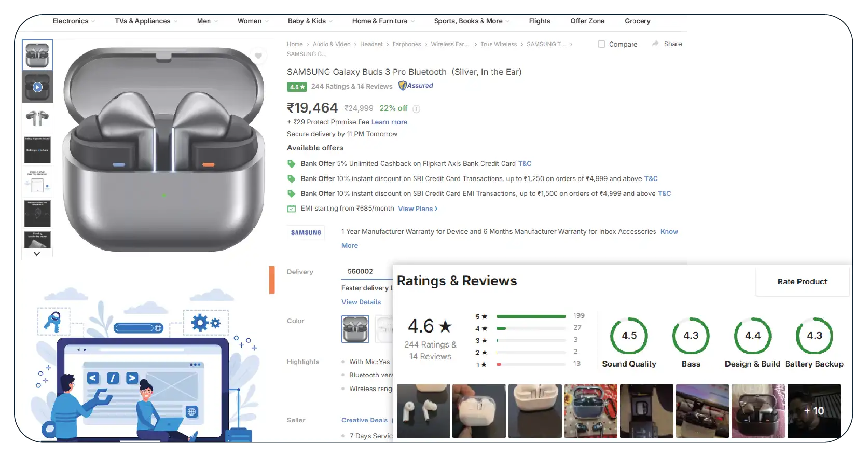The image size is (868, 457).
Task: Click the Sound Quality 4.5 rating ring
Action: coord(629,336)
